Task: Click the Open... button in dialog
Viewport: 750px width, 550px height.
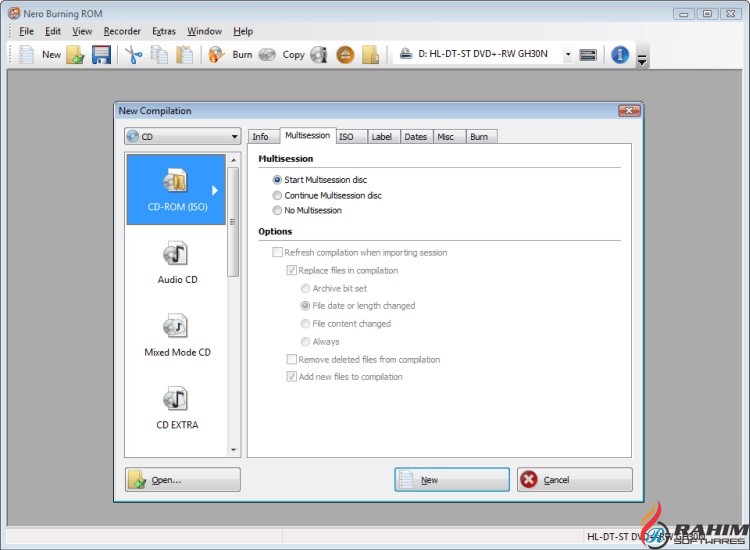Action: (x=183, y=480)
